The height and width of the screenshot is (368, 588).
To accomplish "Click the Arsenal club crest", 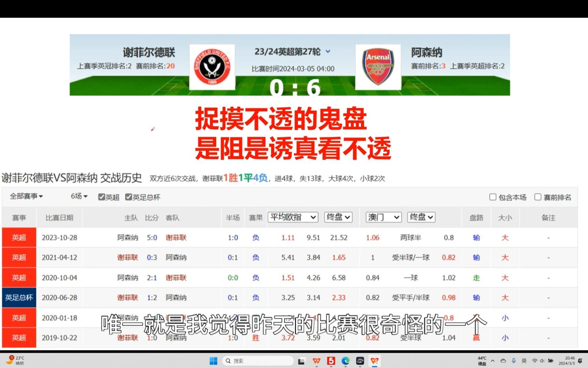I will point(378,67).
